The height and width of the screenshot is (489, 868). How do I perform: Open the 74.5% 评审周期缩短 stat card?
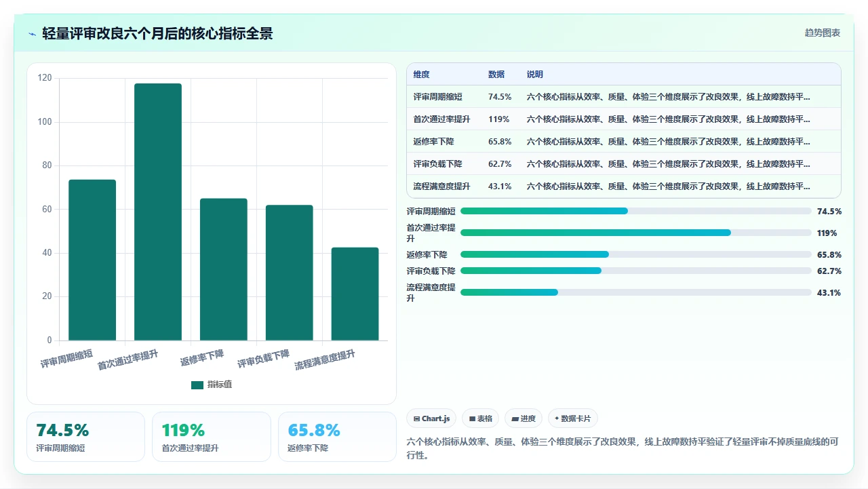coord(85,437)
